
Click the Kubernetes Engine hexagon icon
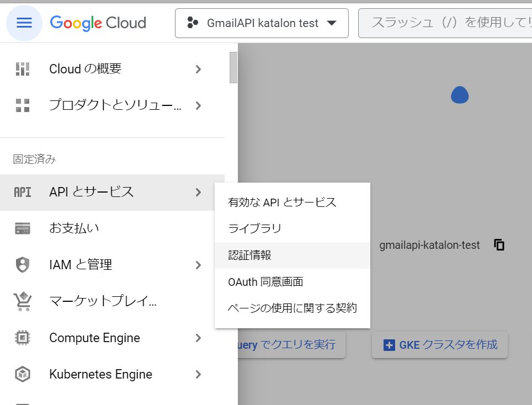(23, 374)
